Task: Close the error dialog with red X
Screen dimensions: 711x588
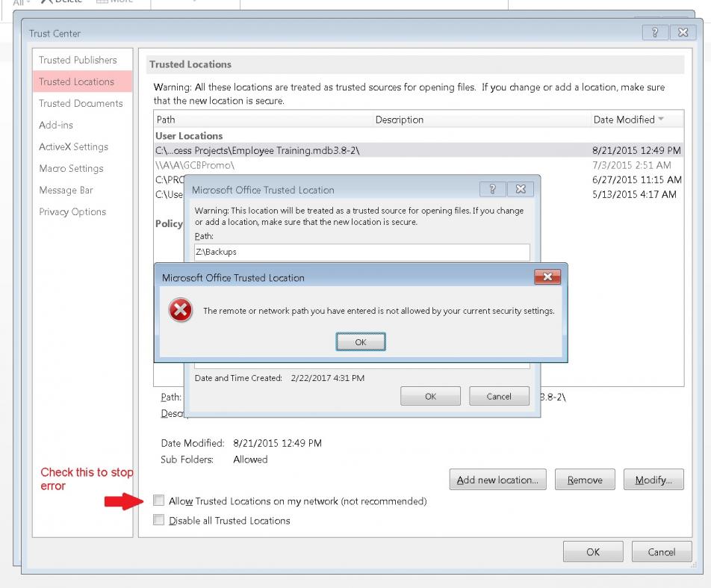Action: coord(549,276)
